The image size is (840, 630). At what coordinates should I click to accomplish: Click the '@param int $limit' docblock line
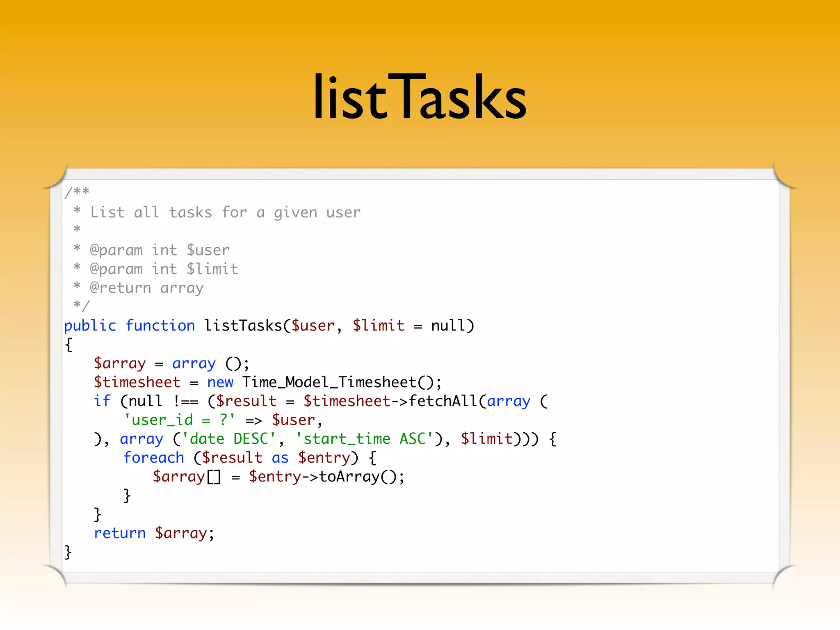[x=156, y=269]
